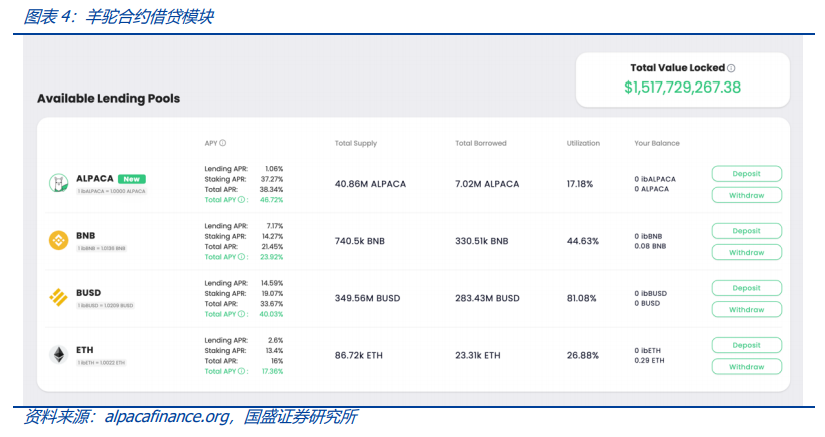Click the ETH pool name
The height and width of the screenshot is (437, 825).
pos(85,350)
